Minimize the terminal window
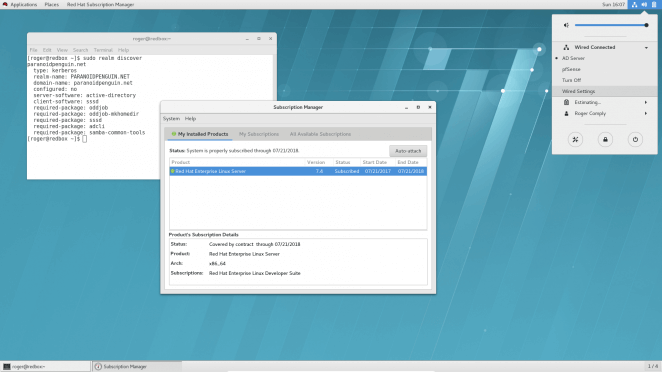This screenshot has height=372, width=662. tap(247, 38)
